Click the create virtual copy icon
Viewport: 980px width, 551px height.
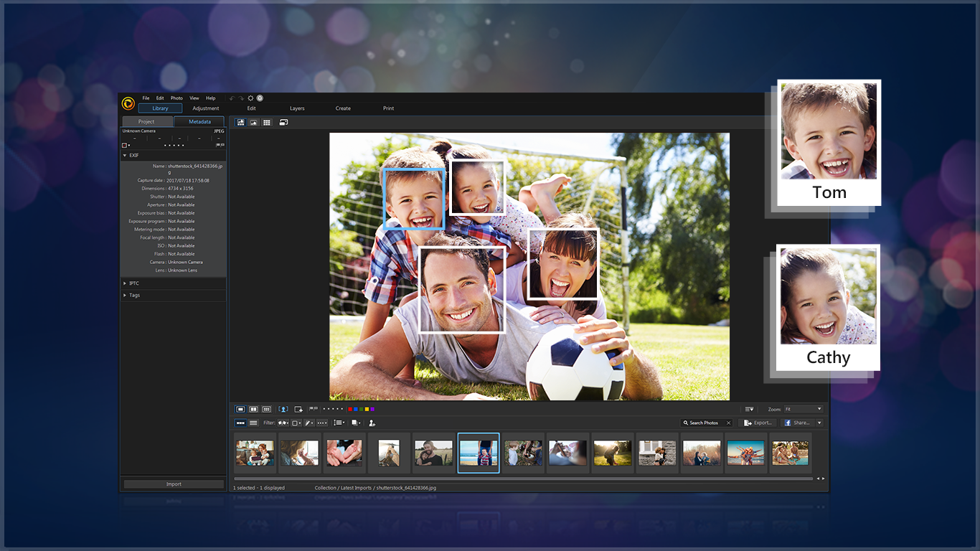point(298,409)
